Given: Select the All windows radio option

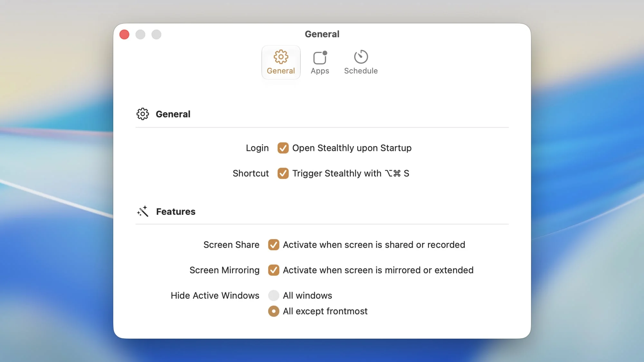Looking at the screenshot, I should pos(274,295).
